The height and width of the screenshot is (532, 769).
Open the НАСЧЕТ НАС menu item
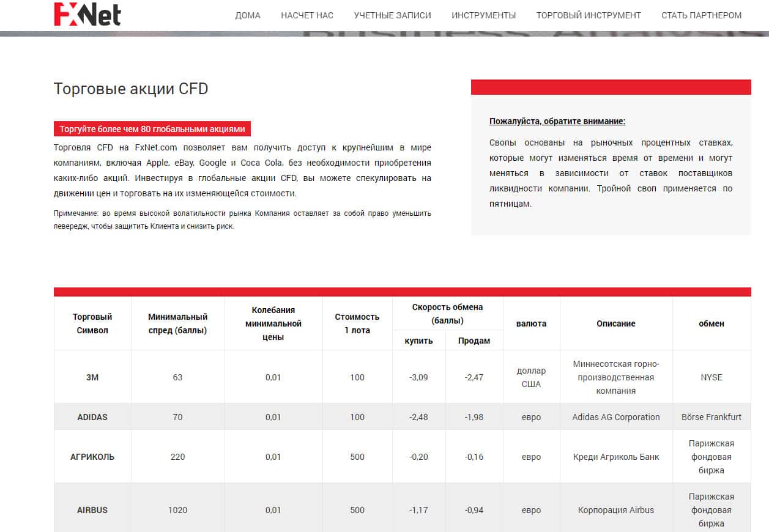pos(307,15)
